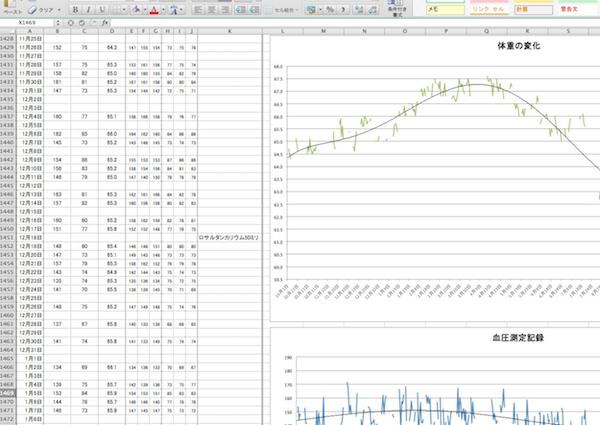The height and width of the screenshot is (425, 600).
Task: Select row 1437 header
Action: [x=8, y=116]
